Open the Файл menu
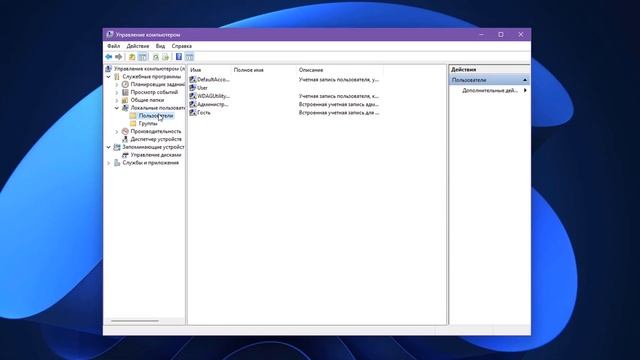 (113, 46)
